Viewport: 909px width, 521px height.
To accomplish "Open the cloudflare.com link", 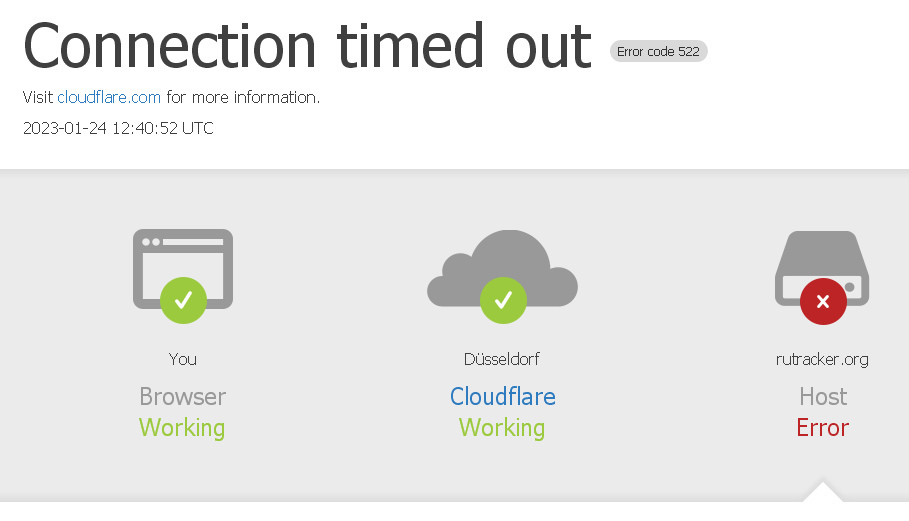I will [109, 97].
